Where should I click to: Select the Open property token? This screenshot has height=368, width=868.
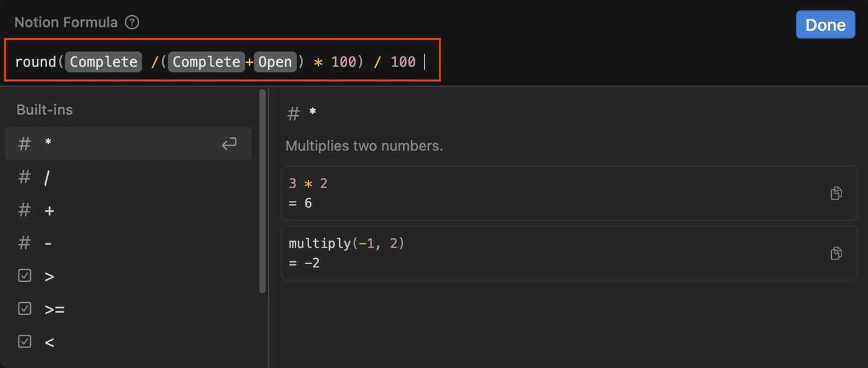point(275,61)
